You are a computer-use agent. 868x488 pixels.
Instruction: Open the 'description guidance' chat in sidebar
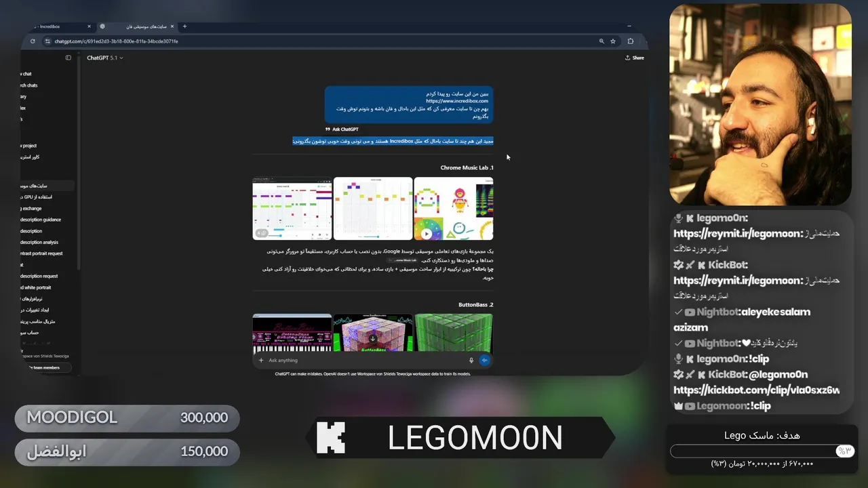[x=41, y=220]
